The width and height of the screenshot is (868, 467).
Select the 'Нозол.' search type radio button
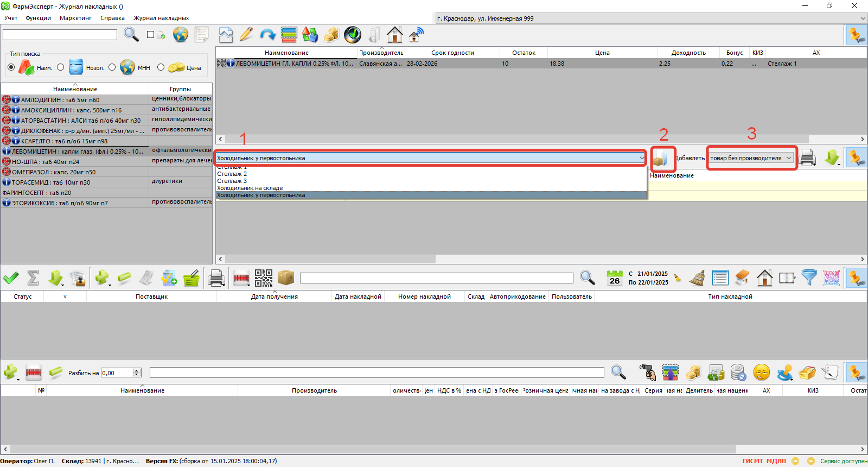coord(61,67)
